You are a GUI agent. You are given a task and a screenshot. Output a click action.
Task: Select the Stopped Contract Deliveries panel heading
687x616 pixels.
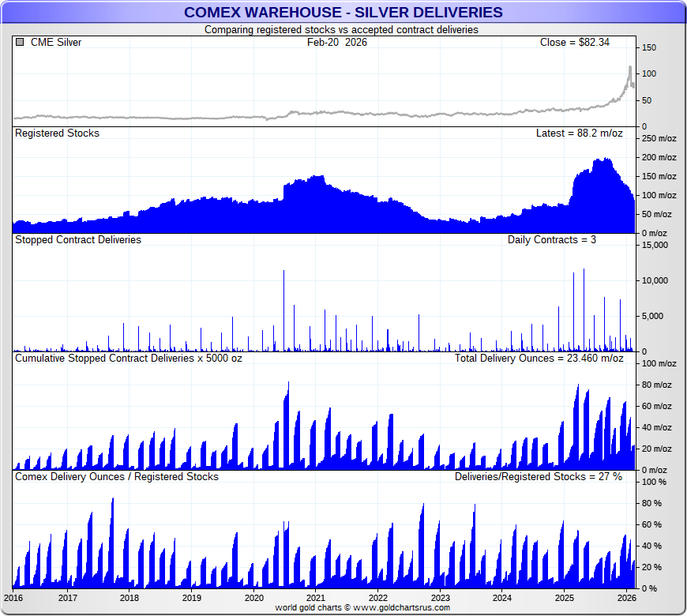click(x=78, y=239)
